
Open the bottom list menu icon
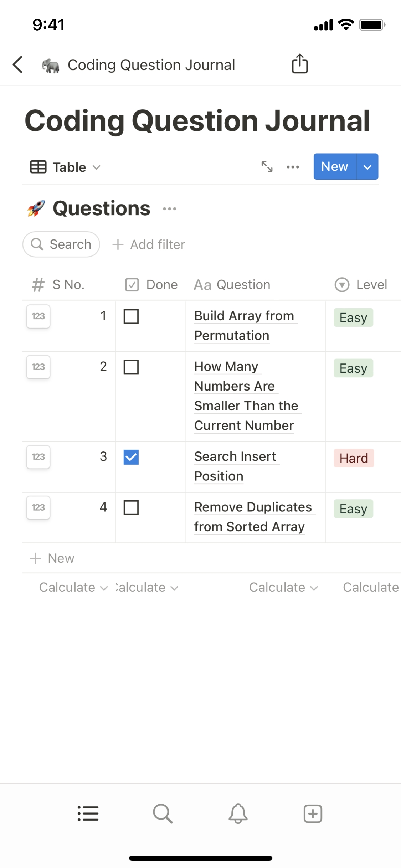click(x=88, y=813)
